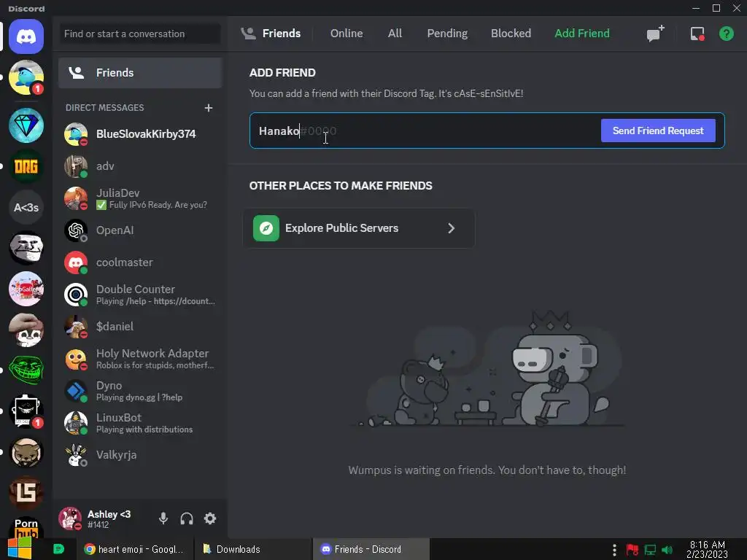Switch to the Blocked tab

(511, 34)
